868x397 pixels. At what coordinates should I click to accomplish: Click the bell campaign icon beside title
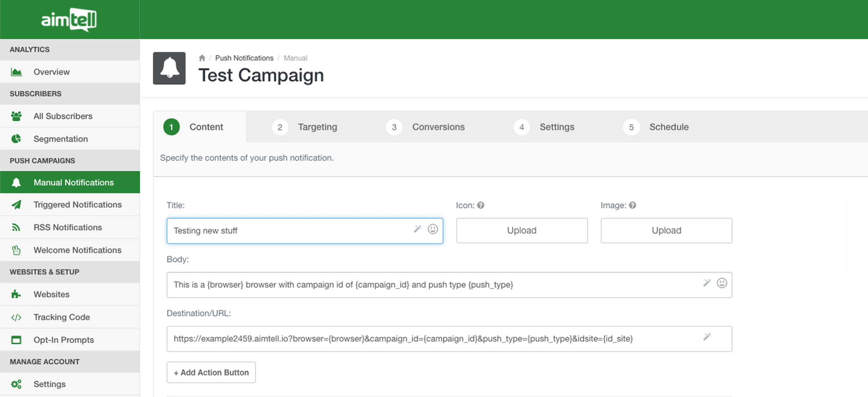click(x=169, y=68)
